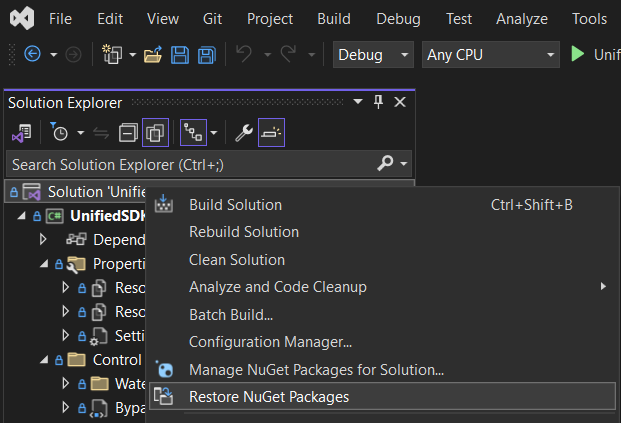Open the search options dropdown arrow
The width and height of the screenshot is (621, 423).
(404, 163)
